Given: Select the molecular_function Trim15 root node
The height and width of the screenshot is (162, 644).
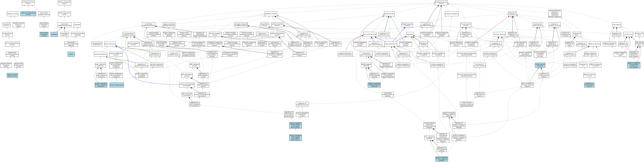Looking at the screenshot, I should tap(28, 3).
